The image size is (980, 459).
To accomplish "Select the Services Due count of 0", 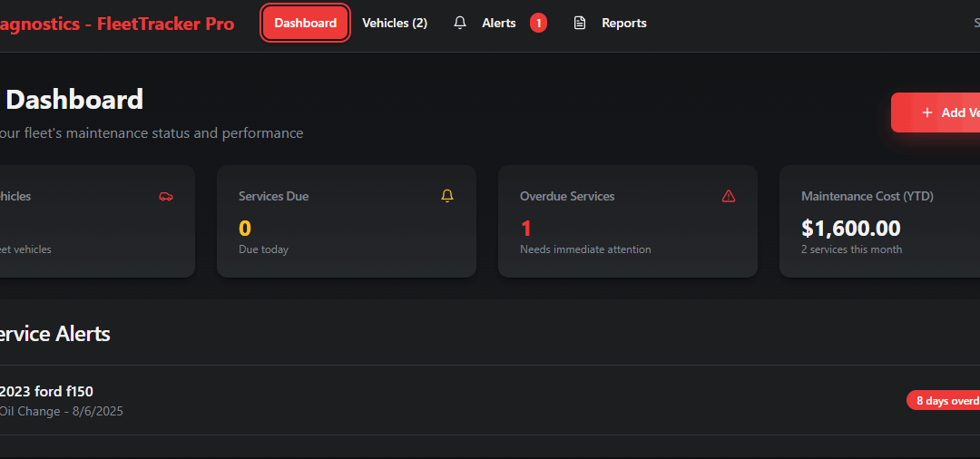I will pos(245,229).
